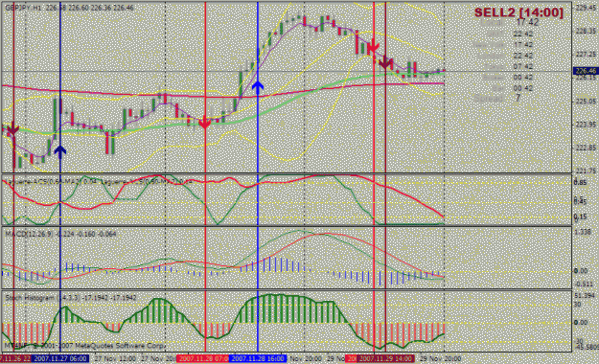Click the dark red down arrow at 29 Nov 14:00
This screenshot has height=364, width=599.
click(385, 62)
